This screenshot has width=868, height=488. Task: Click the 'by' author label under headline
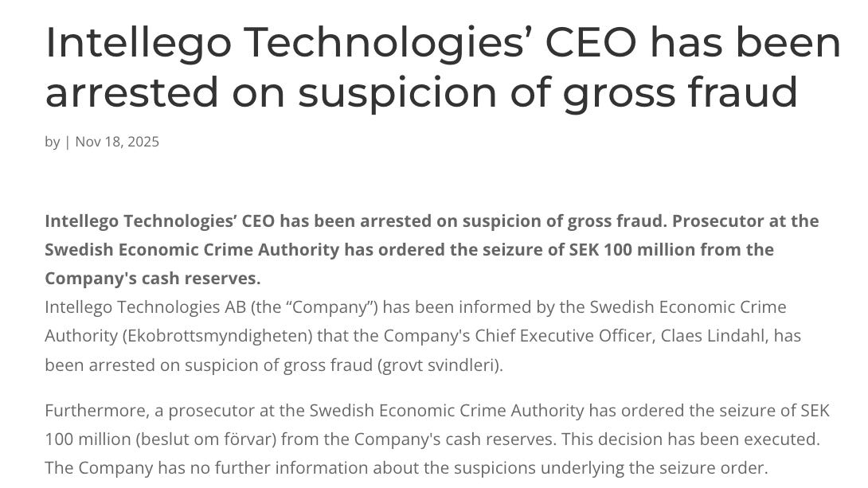click(52, 142)
